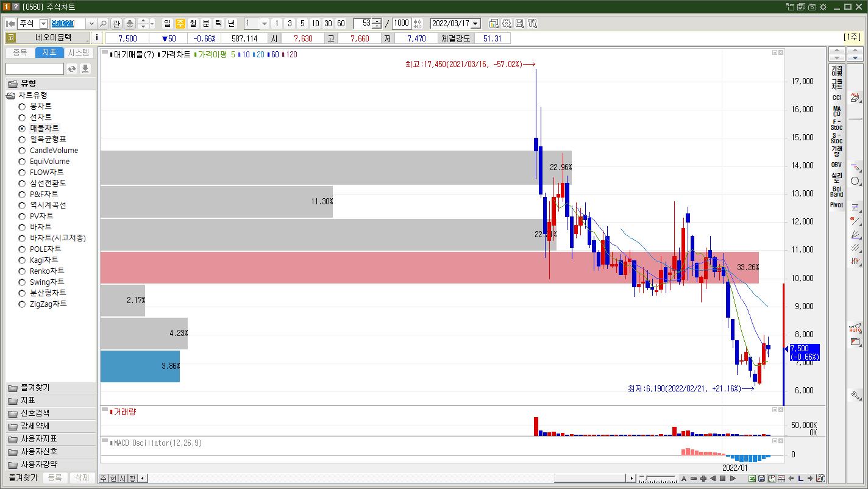Open the chart window icon beside the date field
This screenshot has width=868, height=489.
coord(493,24)
